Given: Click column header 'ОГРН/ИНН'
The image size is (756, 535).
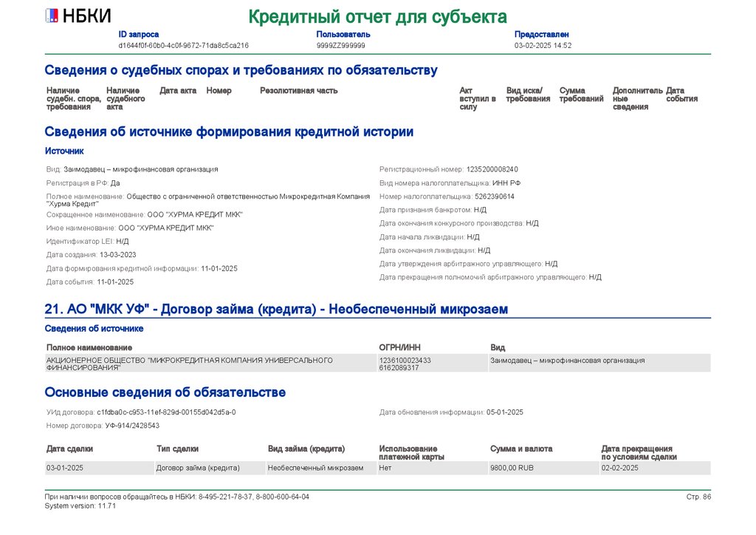Looking at the screenshot, I should pyautogui.click(x=399, y=347).
